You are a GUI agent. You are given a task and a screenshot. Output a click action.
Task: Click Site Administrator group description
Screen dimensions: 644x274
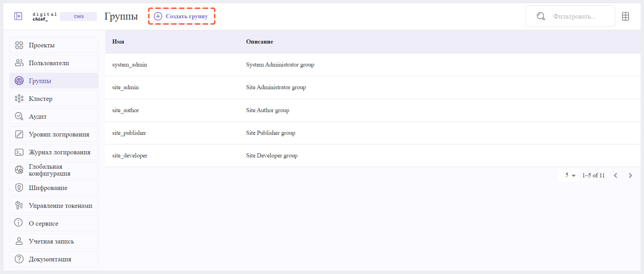(x=276, y=87)
